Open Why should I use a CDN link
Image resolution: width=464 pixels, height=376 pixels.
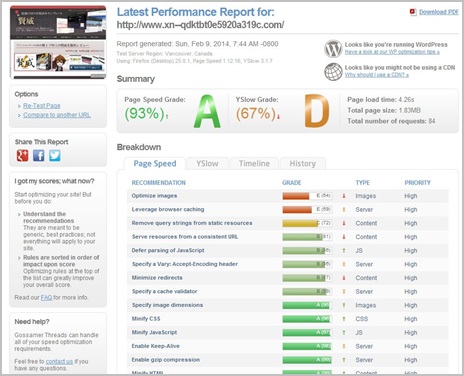click(x=377, y=75)
